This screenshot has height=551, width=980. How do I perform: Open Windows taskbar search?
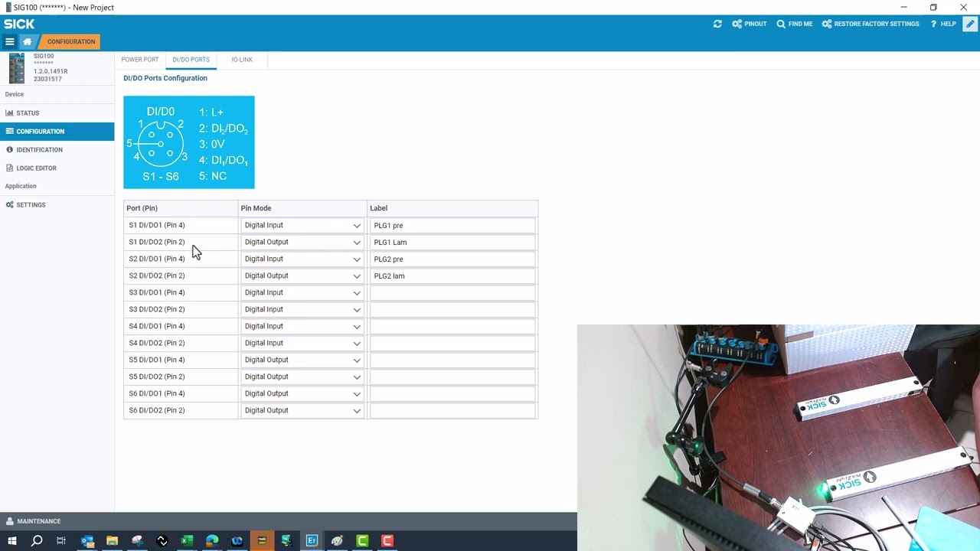point(37,541)
